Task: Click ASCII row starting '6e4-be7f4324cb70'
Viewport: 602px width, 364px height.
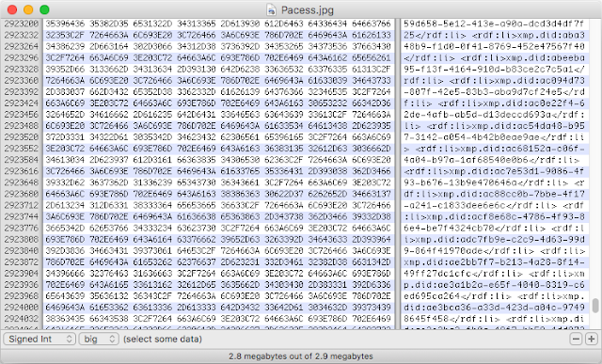Action: [x=494, y=228]
